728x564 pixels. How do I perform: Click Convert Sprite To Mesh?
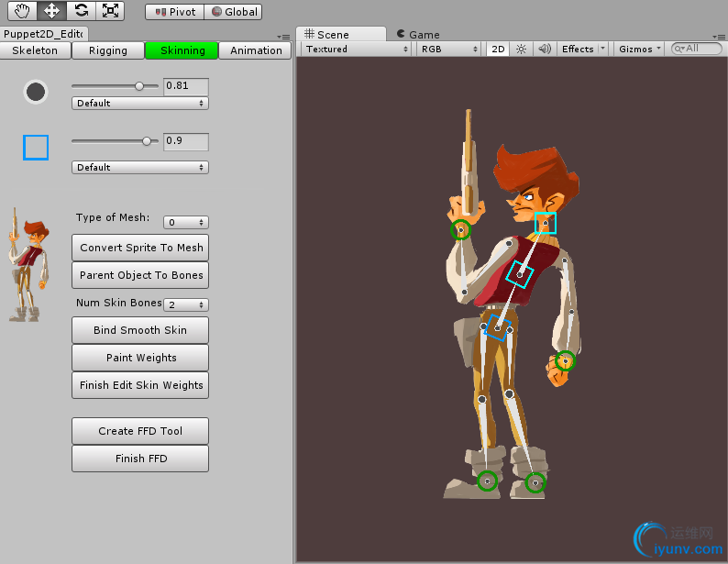pyautogui.click(x=140, y=248)
